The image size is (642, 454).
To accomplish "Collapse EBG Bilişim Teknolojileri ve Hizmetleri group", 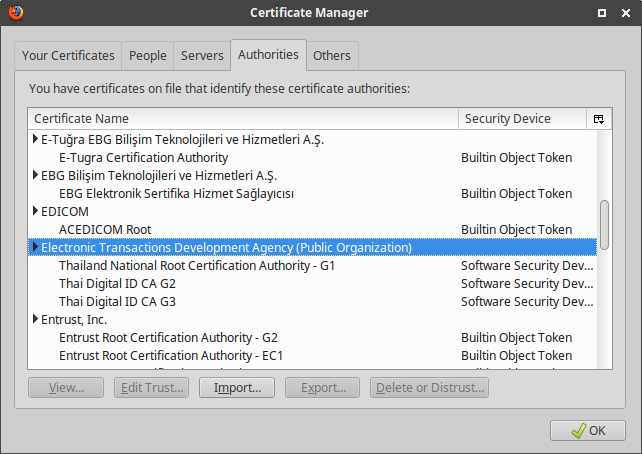I will pos(36,176).
